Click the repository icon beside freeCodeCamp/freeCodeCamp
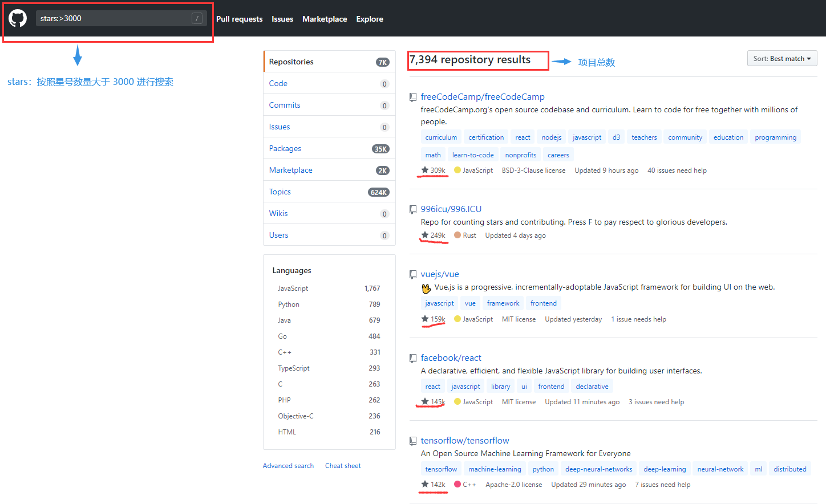 pyautogui.click(x=413, y=97)
